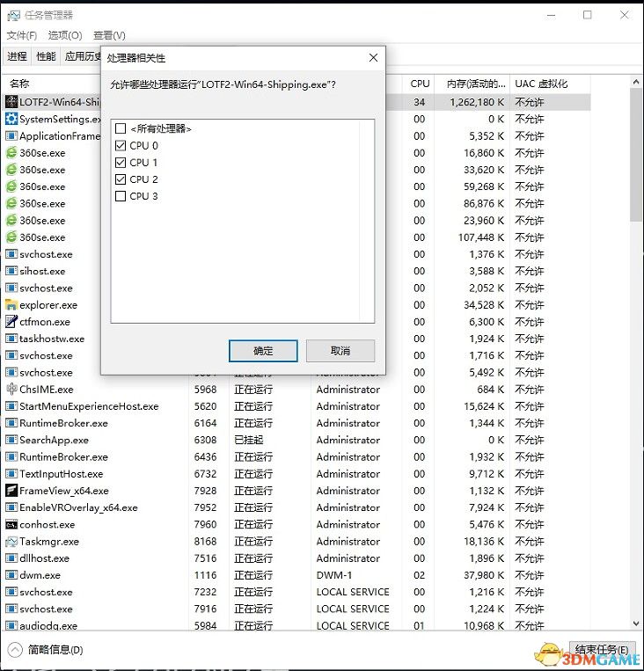Image resolution: width=644 pixels, height=671 pixels.
Task: Click the dllhost.exe icon
Action: coord(11,558)
